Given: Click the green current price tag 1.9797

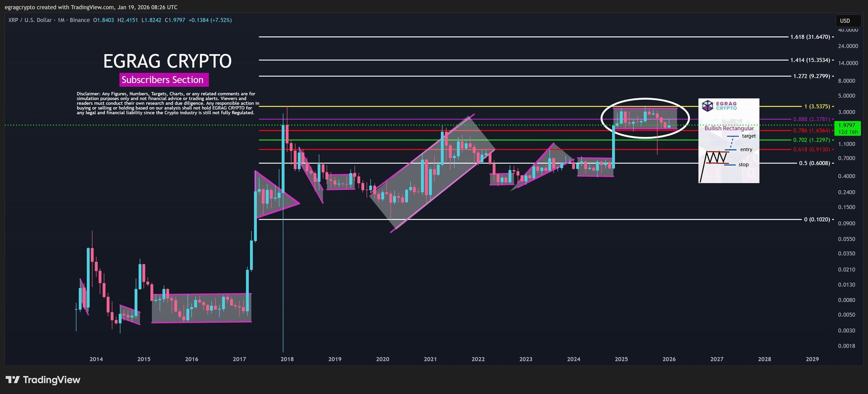Looking at the screenshot, I should coord(848,128).
